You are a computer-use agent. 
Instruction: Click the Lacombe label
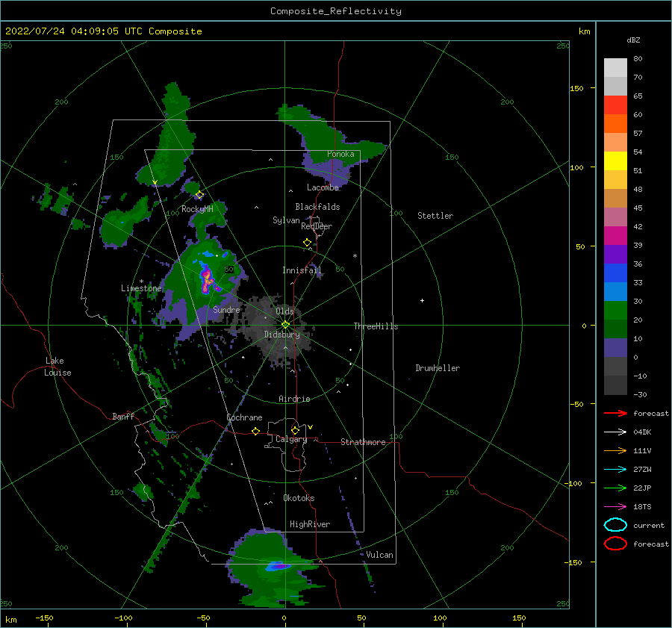pyautogui.click(x=323, y=187)
